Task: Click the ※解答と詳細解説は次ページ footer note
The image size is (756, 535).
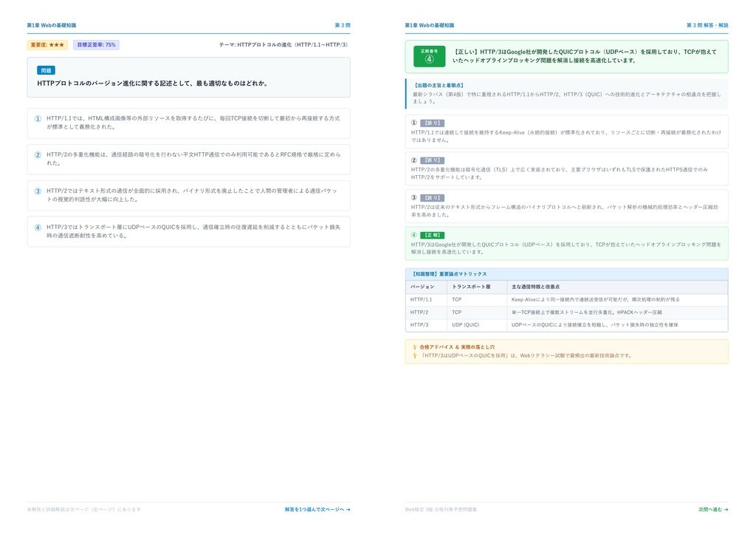Action: tap(84, 509)
